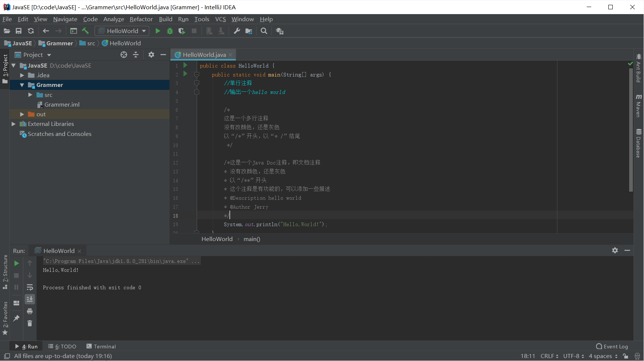This screenshot has width=644, height=361.
Task: Open the Database side tool window
Action: click(x=638, y=143)
